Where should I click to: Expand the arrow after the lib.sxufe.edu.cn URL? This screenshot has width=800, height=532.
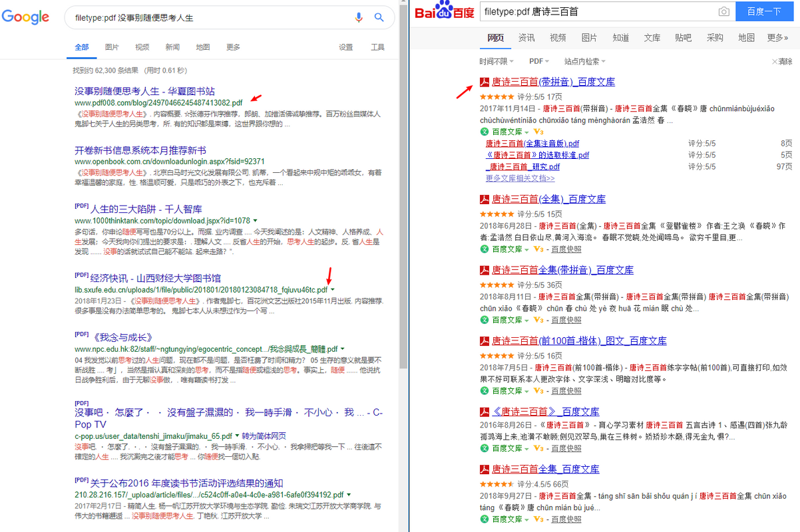click(333, 290)
